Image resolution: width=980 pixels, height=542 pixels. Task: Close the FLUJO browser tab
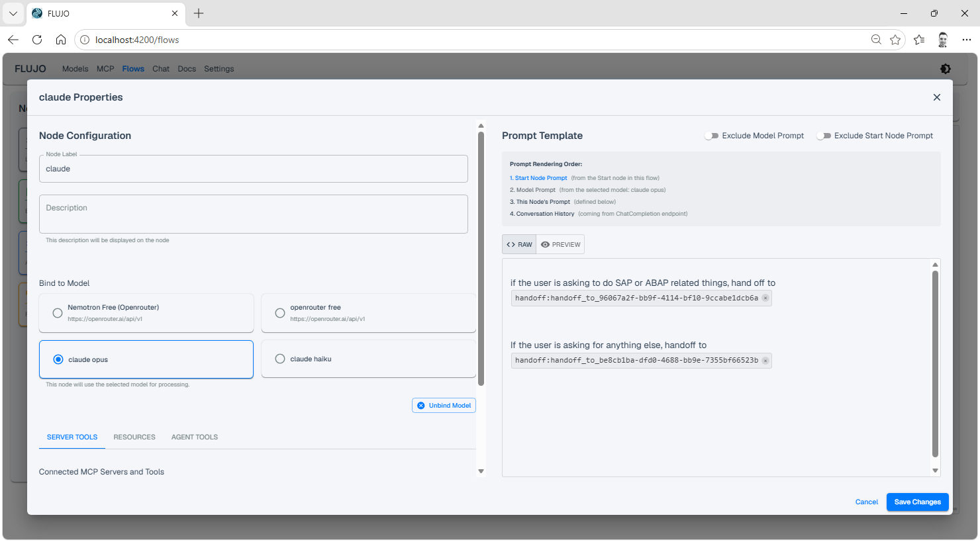[x=175, y=13]
